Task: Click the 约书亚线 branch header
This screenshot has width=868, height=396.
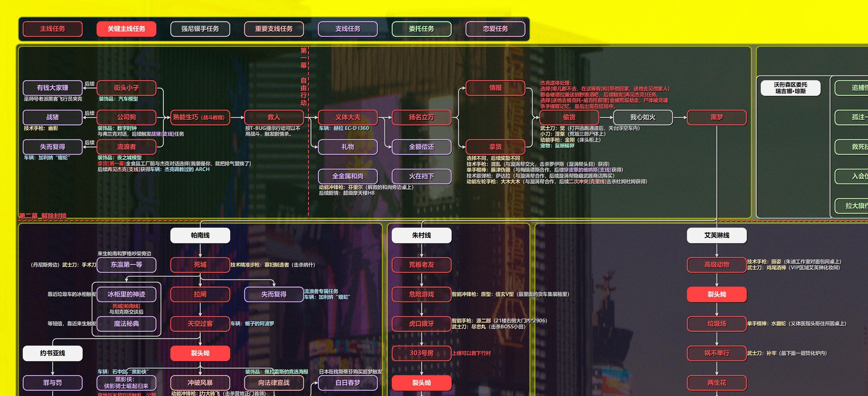Action: click(53, 353)
